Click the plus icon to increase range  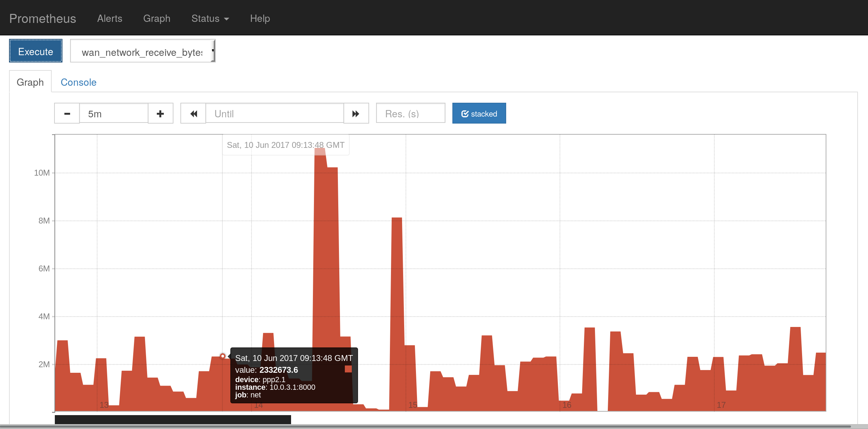160,113
